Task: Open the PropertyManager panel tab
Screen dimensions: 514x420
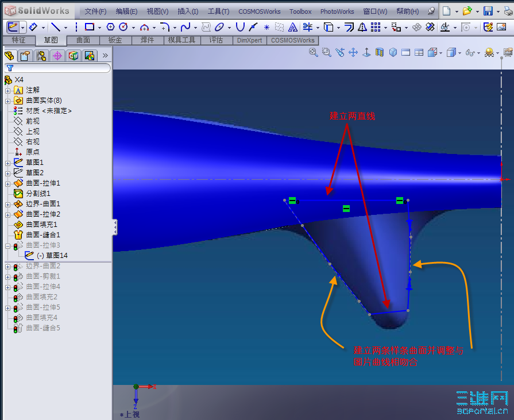Action: (25, 56)
